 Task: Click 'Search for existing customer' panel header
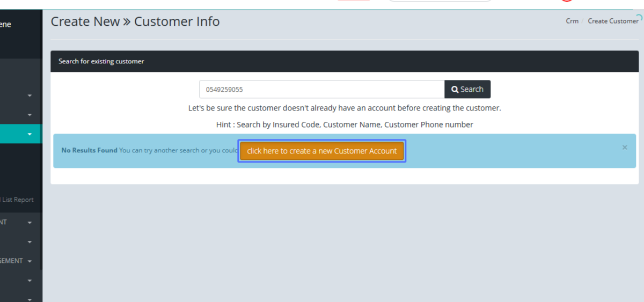(x=101, y=61)
